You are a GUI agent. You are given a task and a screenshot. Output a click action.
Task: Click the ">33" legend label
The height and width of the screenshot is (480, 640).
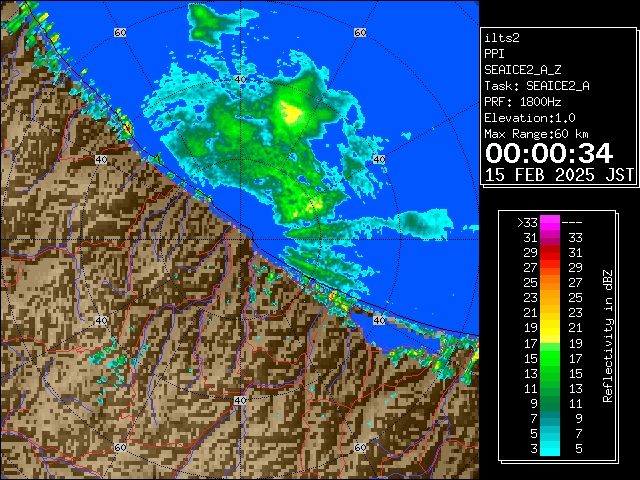[527, 223]
